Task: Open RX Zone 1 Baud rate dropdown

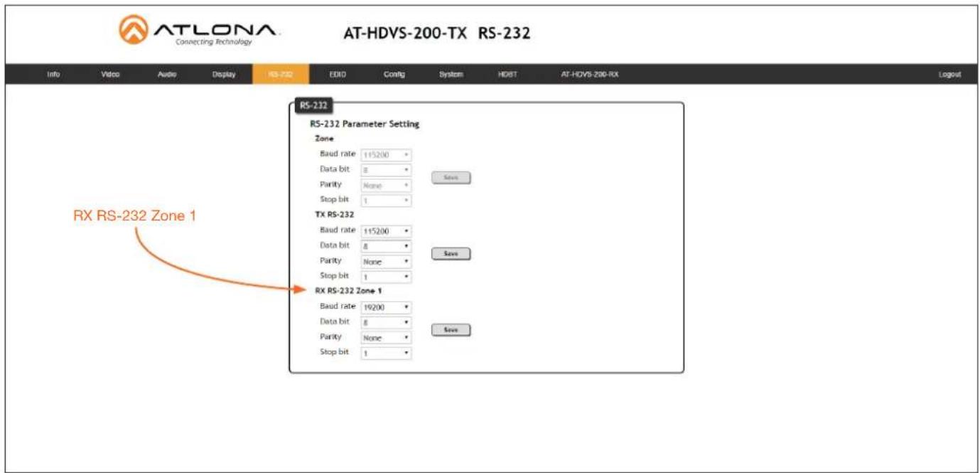Action: tap(387, 307)
